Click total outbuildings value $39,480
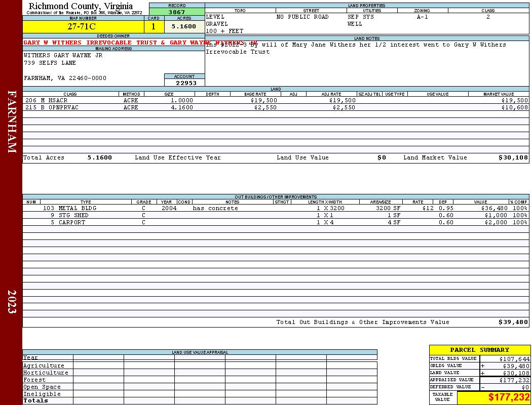The image size is (532, 405). [513, 322]
